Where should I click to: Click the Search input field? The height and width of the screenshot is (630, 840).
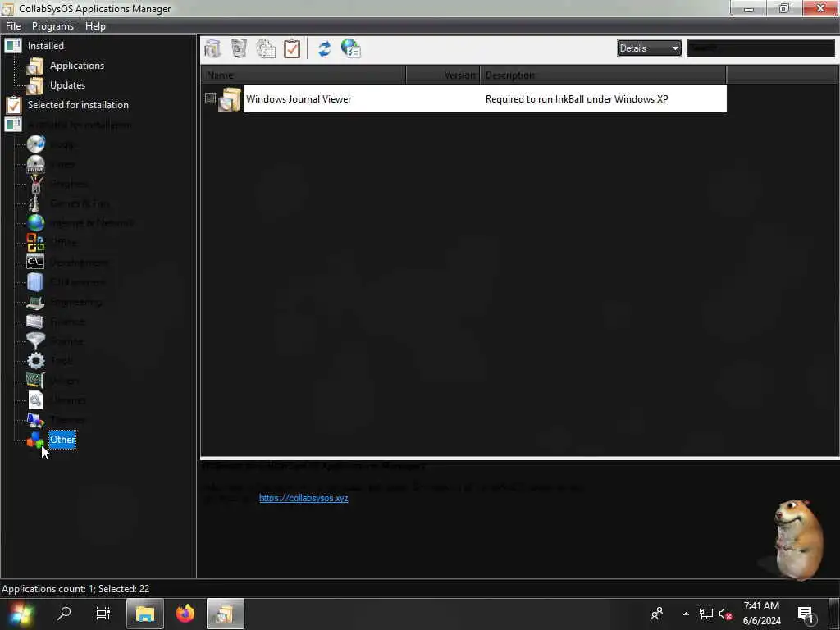click(760, 48)
